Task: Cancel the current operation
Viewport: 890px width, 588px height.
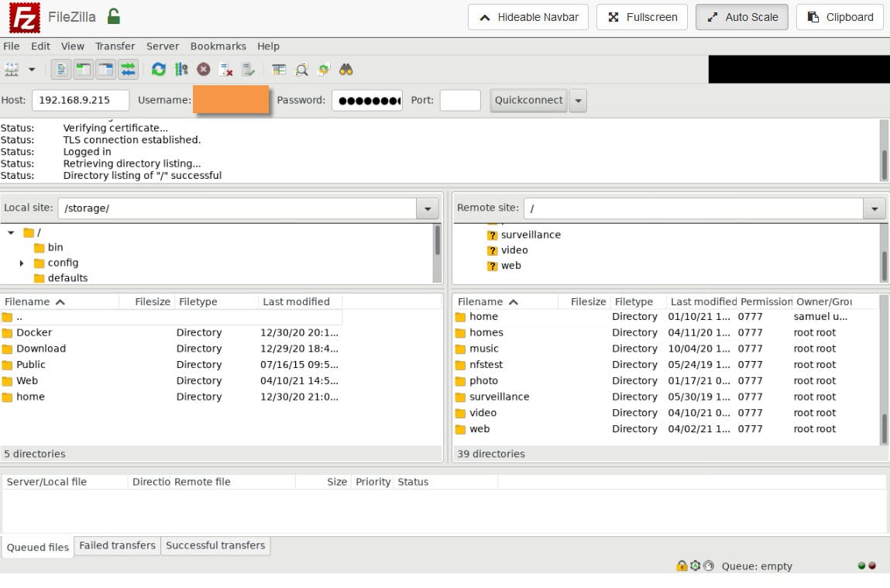Action: [204, 69]
